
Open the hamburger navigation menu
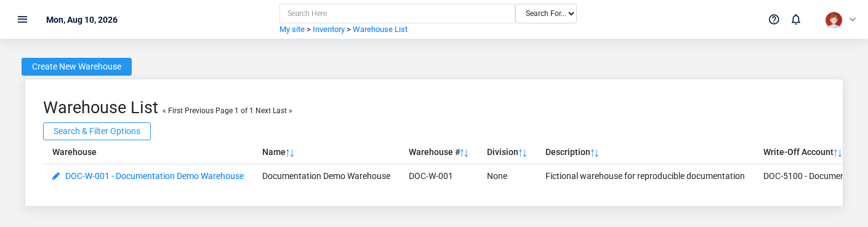pos(22,19)
